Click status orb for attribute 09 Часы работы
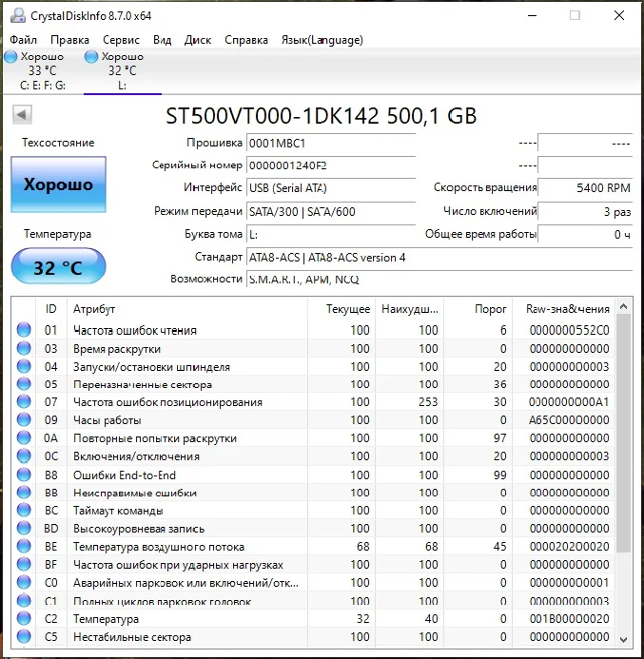Screen dimensions: 644x659 [x=24, y=420]
